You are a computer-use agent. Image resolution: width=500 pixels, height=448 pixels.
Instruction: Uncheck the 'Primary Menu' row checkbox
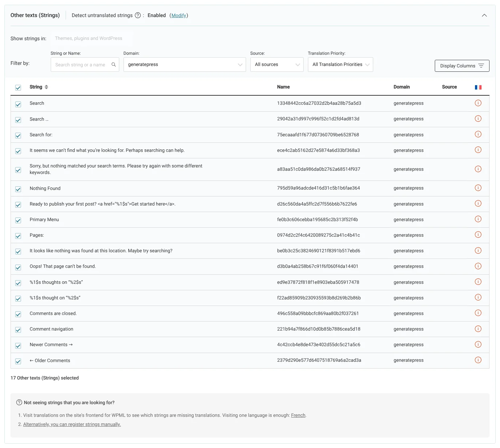click(18, 220)
